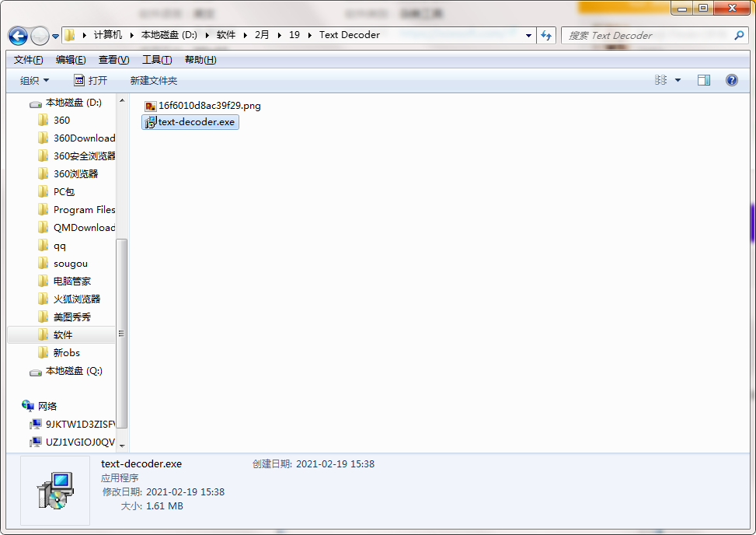
Task: Toggle the preview pane icon
Action: (x=703, y=80)
